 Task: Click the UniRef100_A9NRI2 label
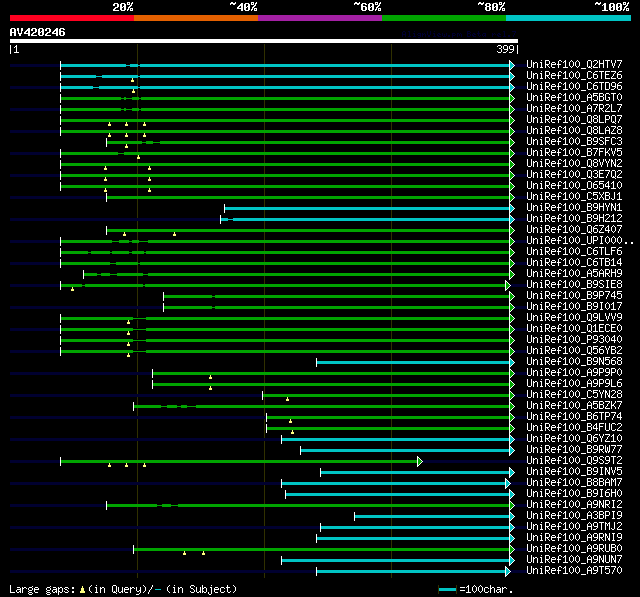(574, 505)
